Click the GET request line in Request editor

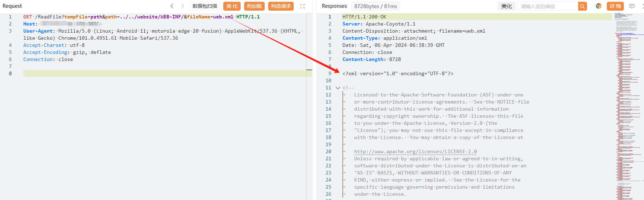tap(142, 17)
